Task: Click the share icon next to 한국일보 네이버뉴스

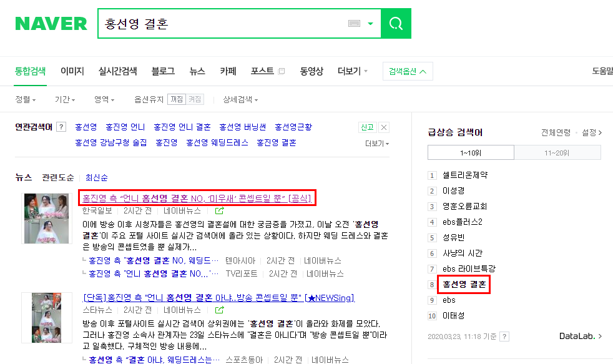Action: pos(220,211)
